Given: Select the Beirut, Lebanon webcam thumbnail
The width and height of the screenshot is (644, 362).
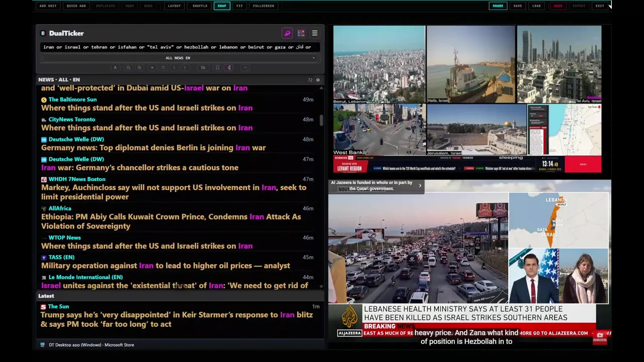Looking at the screenshot, I should [379, 65].
